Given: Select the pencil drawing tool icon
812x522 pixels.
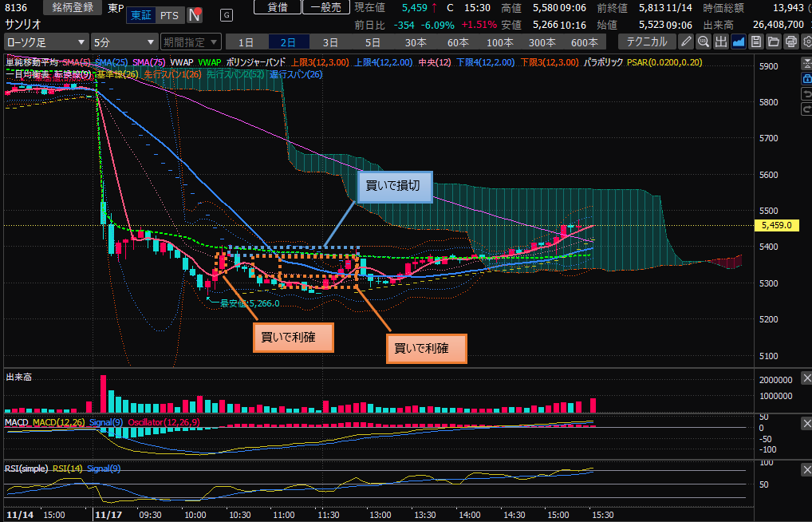Looking at the screenshot, I should (x=686, y=42).
